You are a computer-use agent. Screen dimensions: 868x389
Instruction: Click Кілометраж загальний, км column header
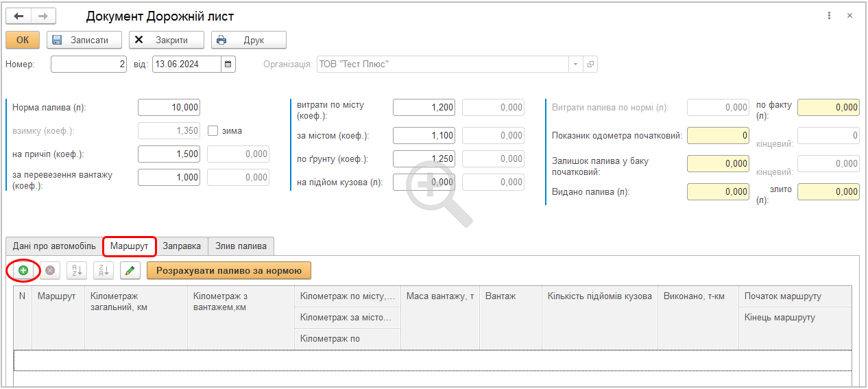136,317
